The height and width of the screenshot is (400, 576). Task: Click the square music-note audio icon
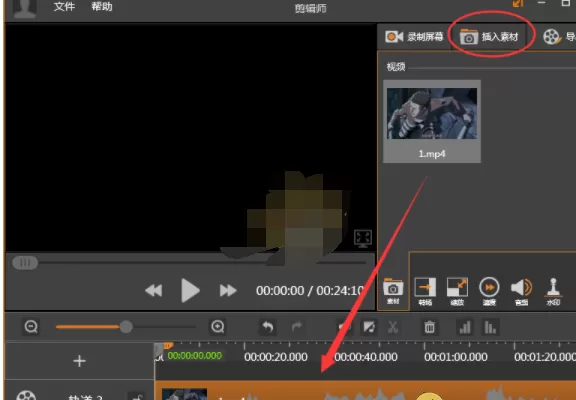pos(368,327)
